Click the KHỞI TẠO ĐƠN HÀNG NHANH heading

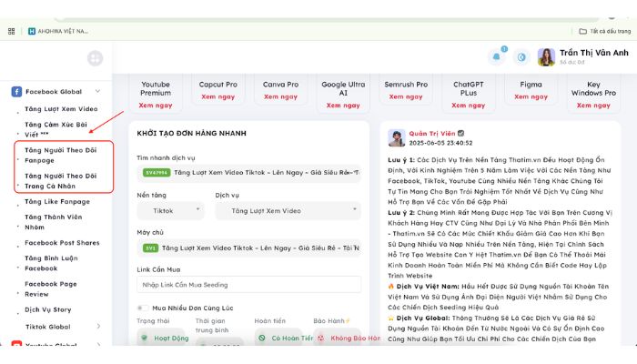point(191,133)
